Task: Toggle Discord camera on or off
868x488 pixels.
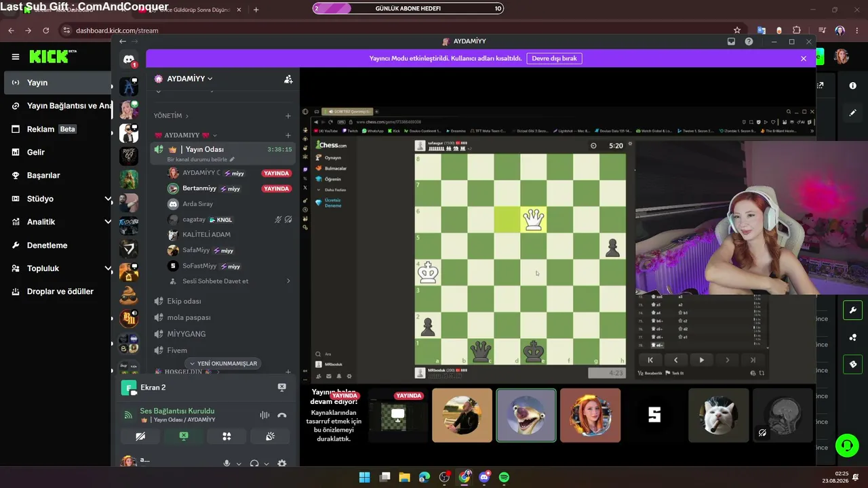Action: point(140,436)
